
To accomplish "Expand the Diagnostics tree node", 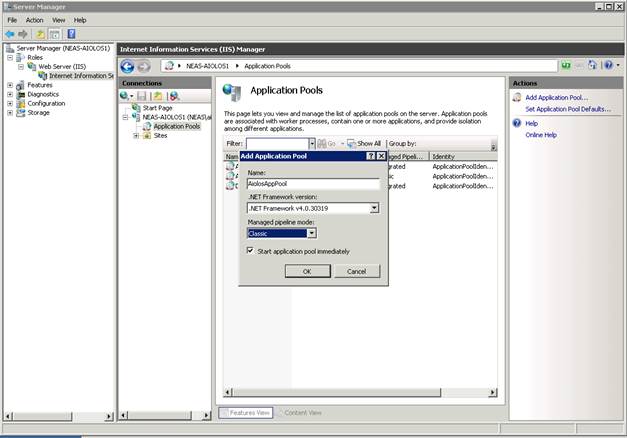I will coord(10,94).
